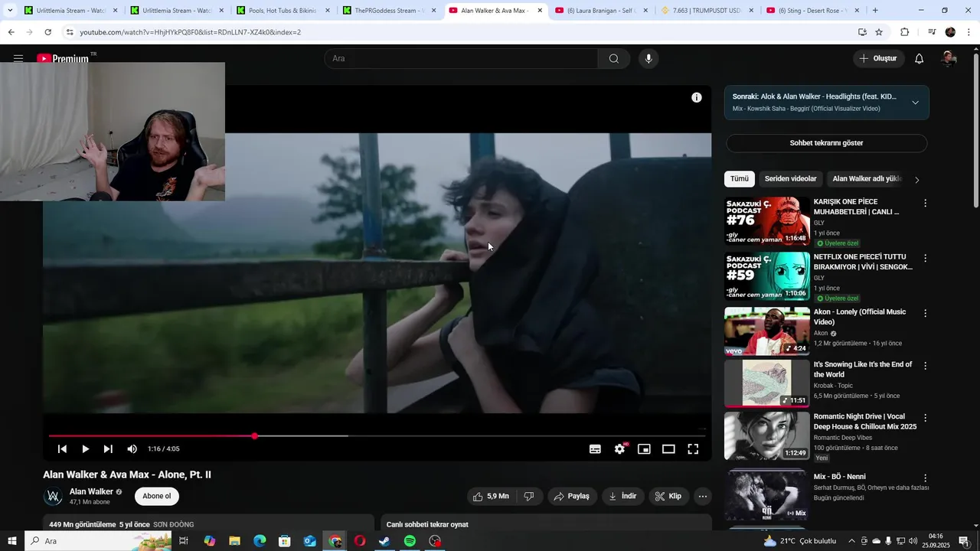Image resolution: width=980 pixels, height=551 pixels.
Task: Open options for Romantic Night Drive video
Action: point(925,419)
